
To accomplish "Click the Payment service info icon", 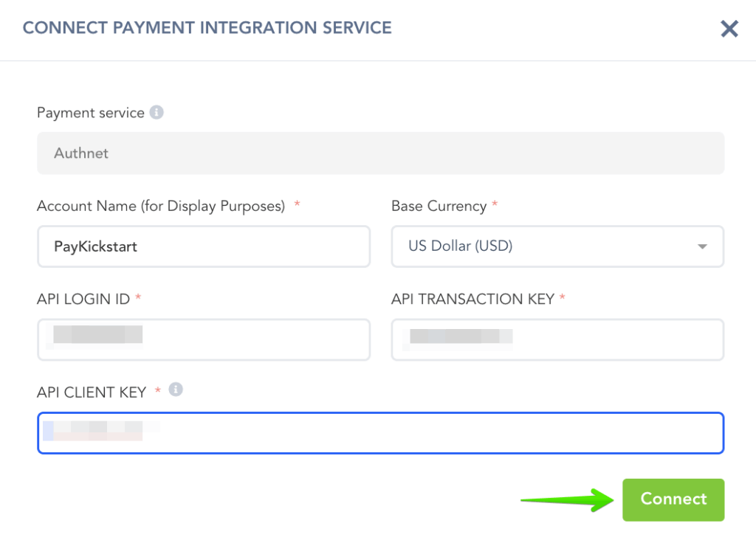I will pyautogui.click(x=157, y=113).
